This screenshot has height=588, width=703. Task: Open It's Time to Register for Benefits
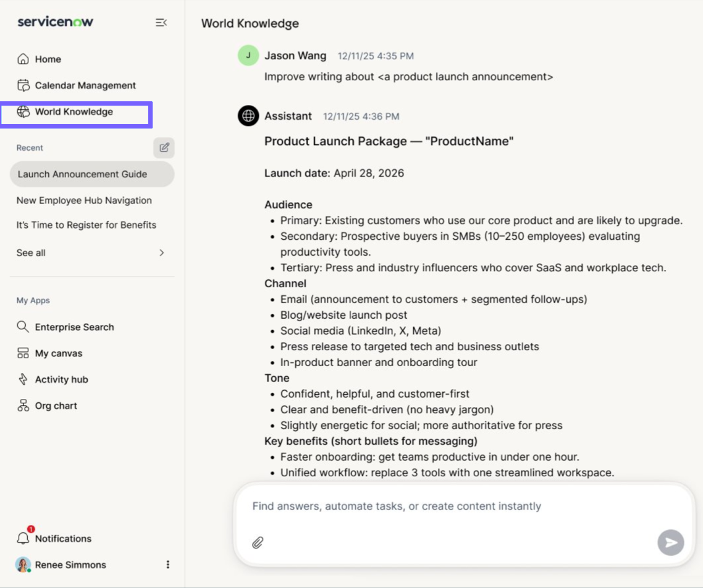tap(86, 225)
